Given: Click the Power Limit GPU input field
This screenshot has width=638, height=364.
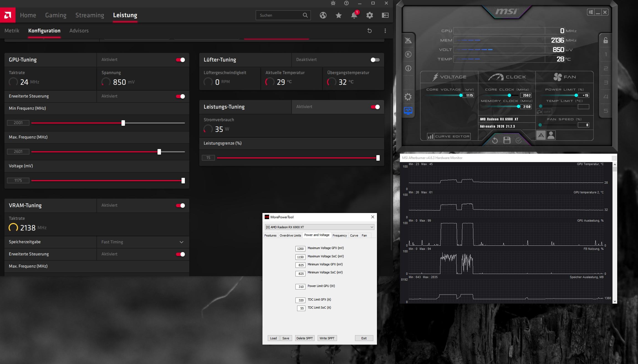Looking at the screenshot, I should click(300, 287).
